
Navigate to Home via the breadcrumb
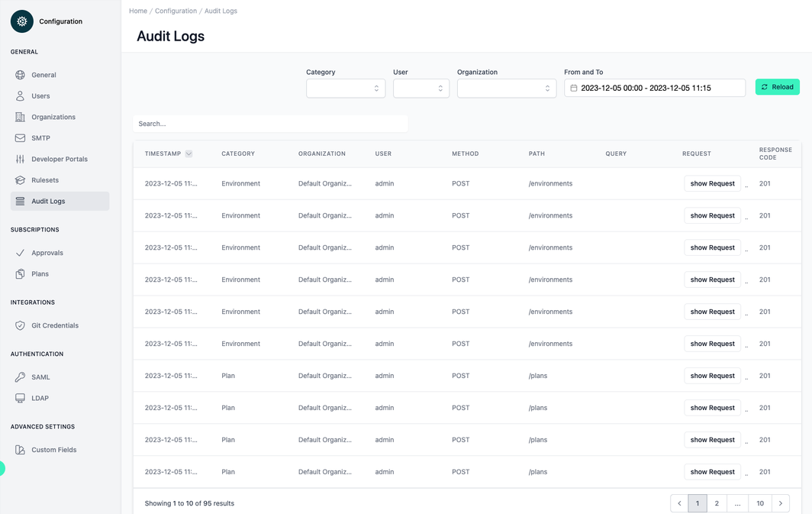137,11
